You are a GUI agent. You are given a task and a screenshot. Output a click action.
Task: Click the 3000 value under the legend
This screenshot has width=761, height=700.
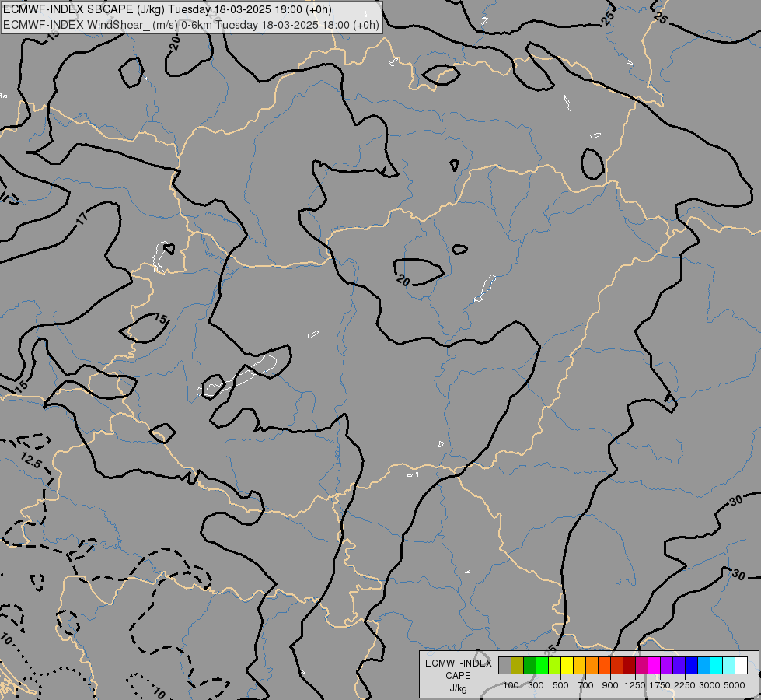pyautogui.click(x=710, y=685)
